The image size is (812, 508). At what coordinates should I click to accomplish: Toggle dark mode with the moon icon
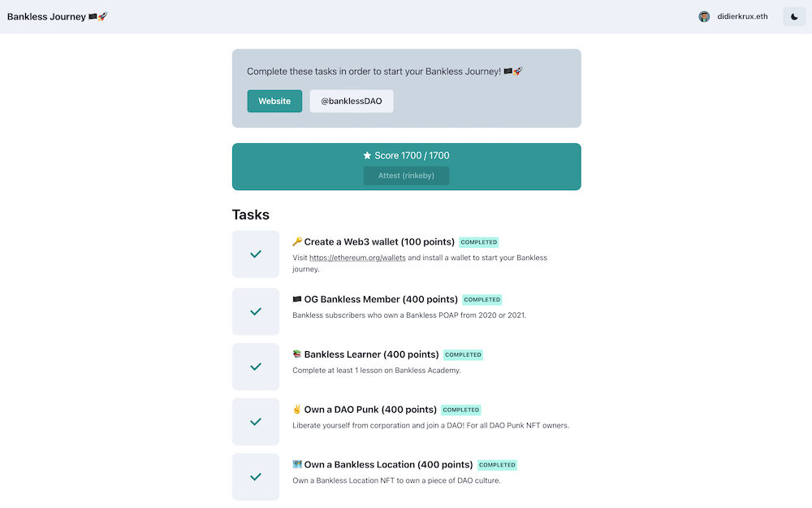[x=794, y=16]
